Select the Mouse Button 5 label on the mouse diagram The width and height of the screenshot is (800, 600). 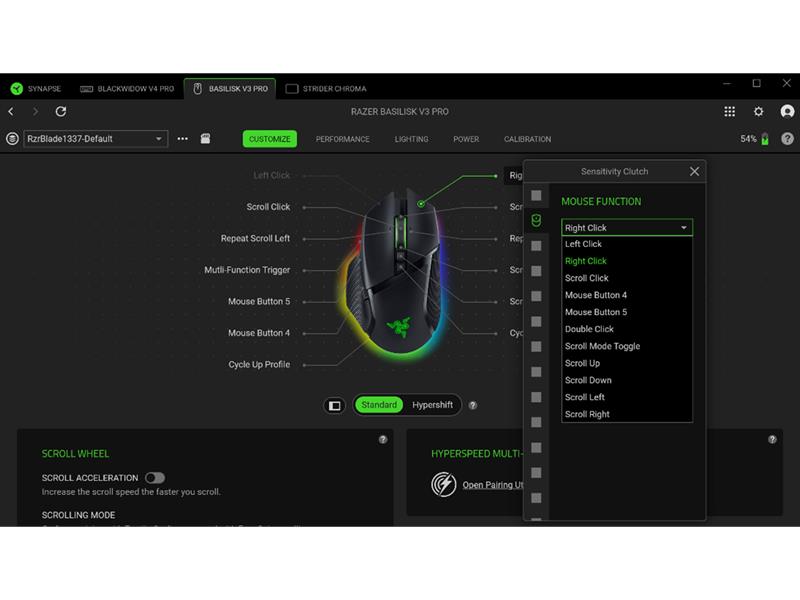(259, 302)
